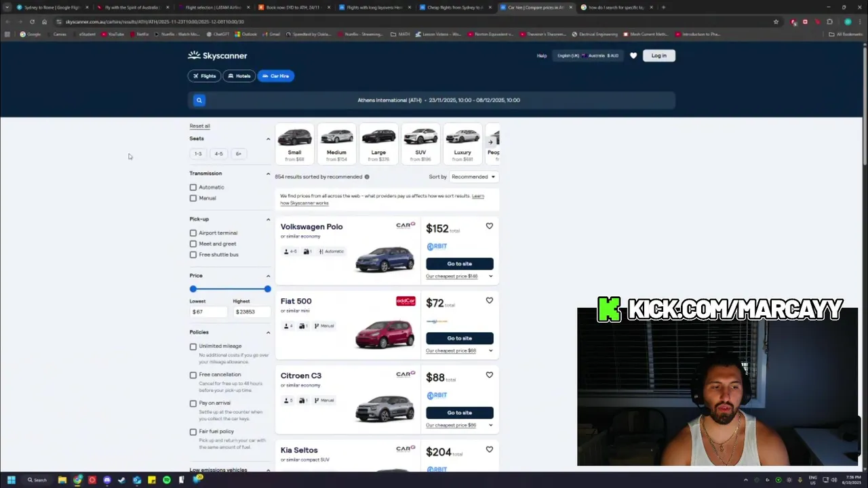Viewport: 868px width, 488px height.
Task: Open Spotify from the taskbar
Action: click(x=167, y=480)
